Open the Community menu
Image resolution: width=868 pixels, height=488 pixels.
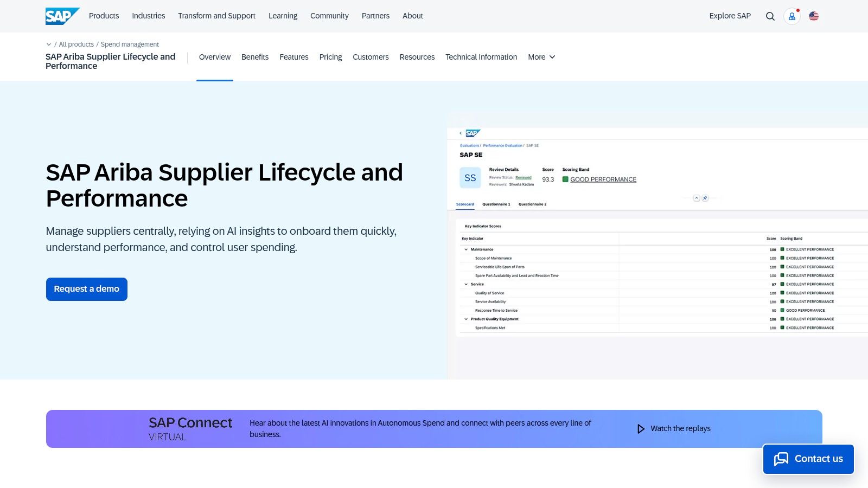[x=329, y=16]
